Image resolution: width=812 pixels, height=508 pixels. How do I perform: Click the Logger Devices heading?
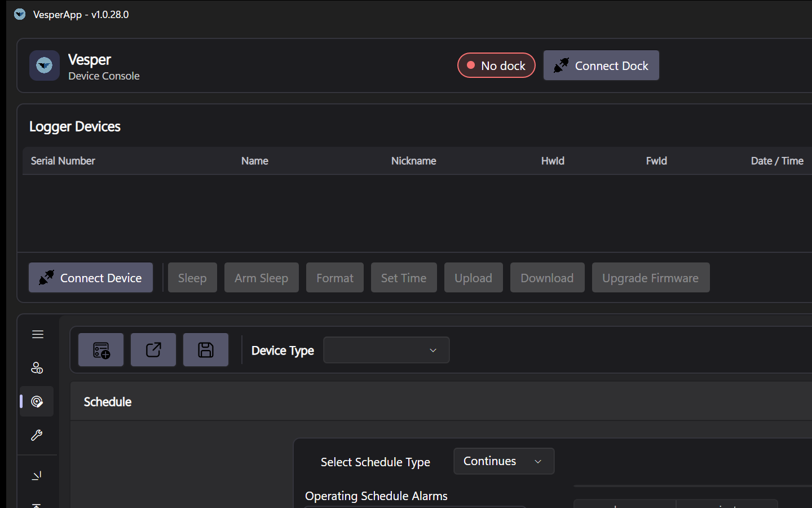pyautogui.click(x=75, y=126)
